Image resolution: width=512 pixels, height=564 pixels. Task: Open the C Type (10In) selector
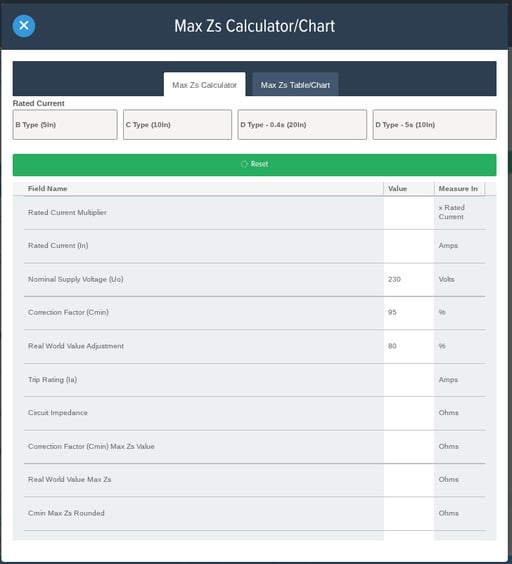(x=177, y=125)
